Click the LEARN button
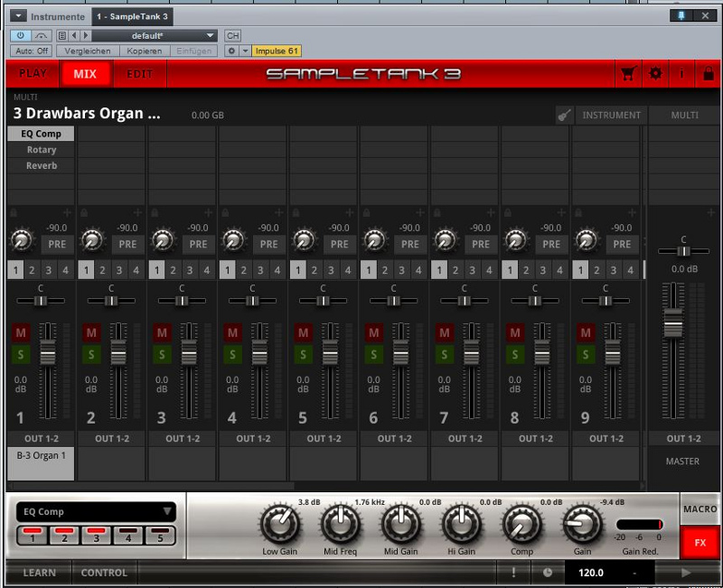The image size is (723, 588). pyautogui.click(x=39, y=573)
